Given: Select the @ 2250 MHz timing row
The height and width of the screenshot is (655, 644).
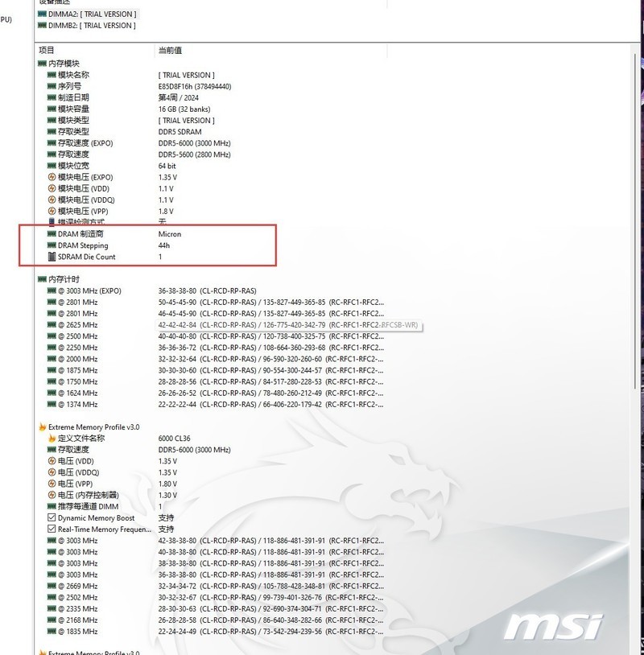Looking at the screenshot, I should pos(215,348).
